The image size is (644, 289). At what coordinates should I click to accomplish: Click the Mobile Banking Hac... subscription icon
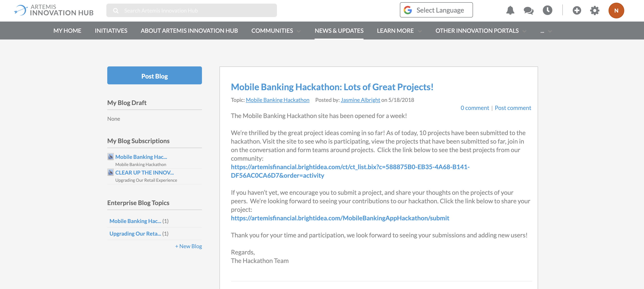click(x=110, y=157)
